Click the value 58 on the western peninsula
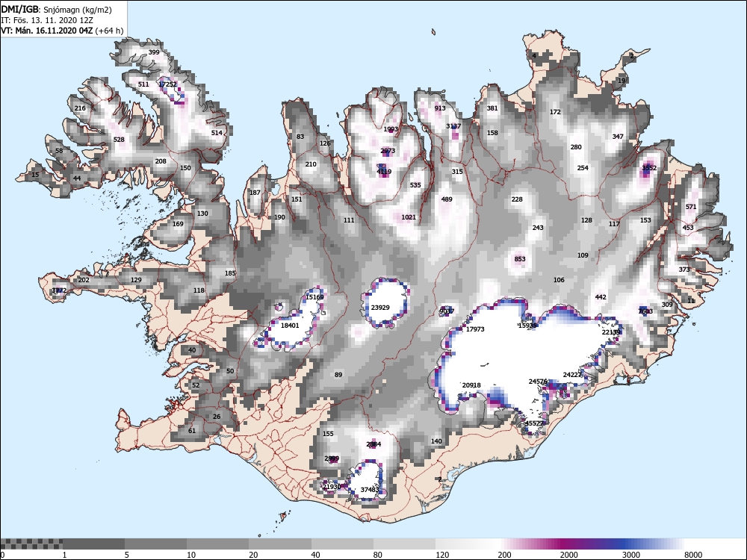The height and width of the screenshot is (560, 747). pos(59,151)
